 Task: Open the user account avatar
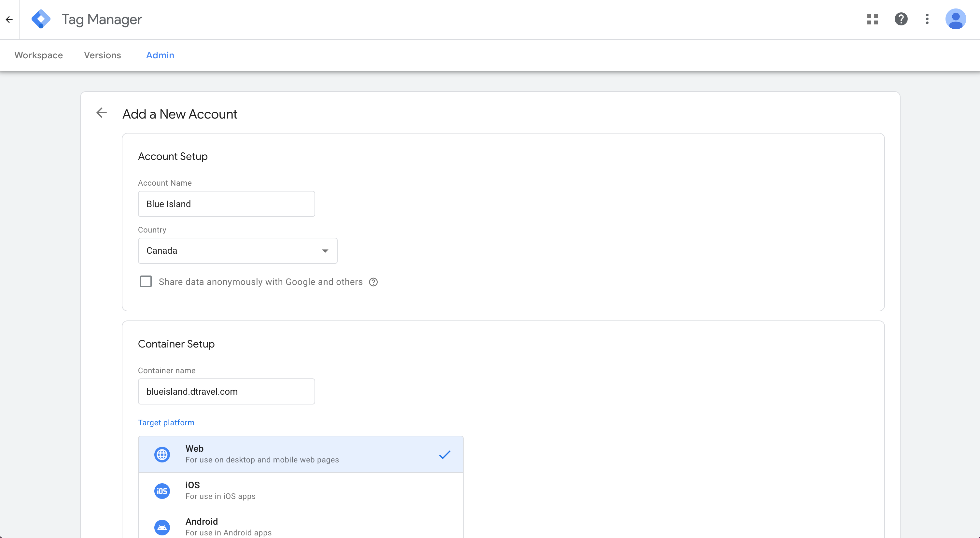[956, 19]
